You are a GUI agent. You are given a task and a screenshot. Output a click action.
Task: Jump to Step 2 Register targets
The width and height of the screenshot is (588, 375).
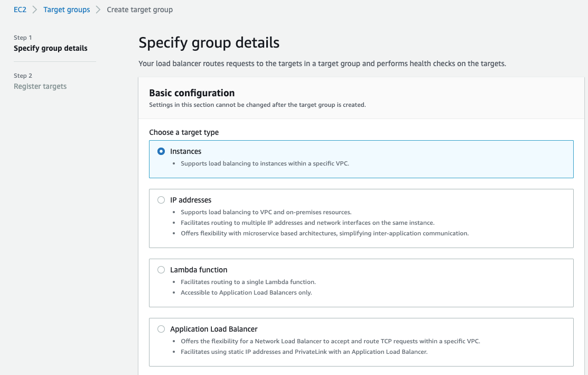pyautogui.click(x=40, y=86)
